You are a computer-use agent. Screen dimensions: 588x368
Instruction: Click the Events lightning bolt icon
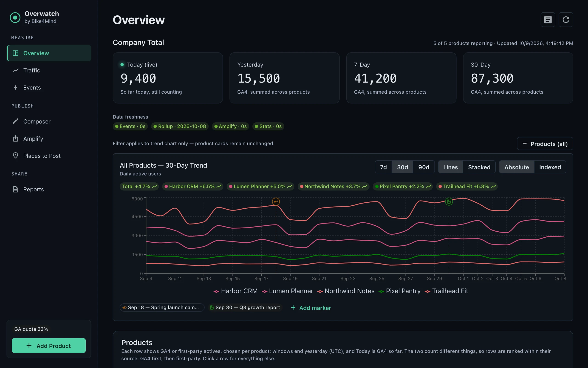[16, 87]
